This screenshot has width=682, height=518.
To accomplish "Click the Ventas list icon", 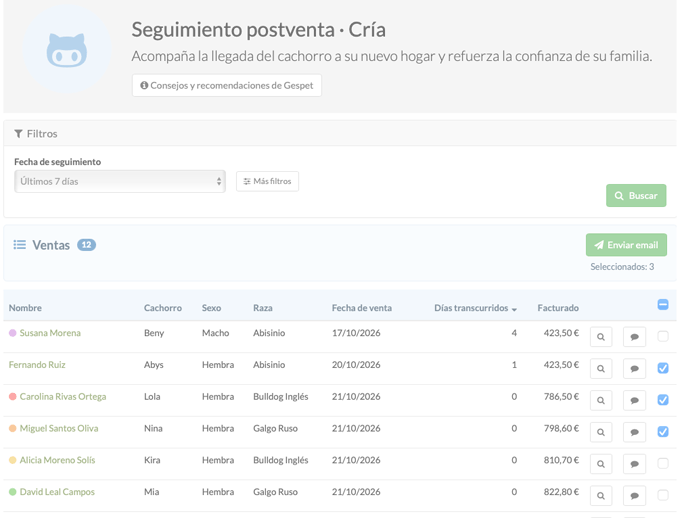I will 20,245.
